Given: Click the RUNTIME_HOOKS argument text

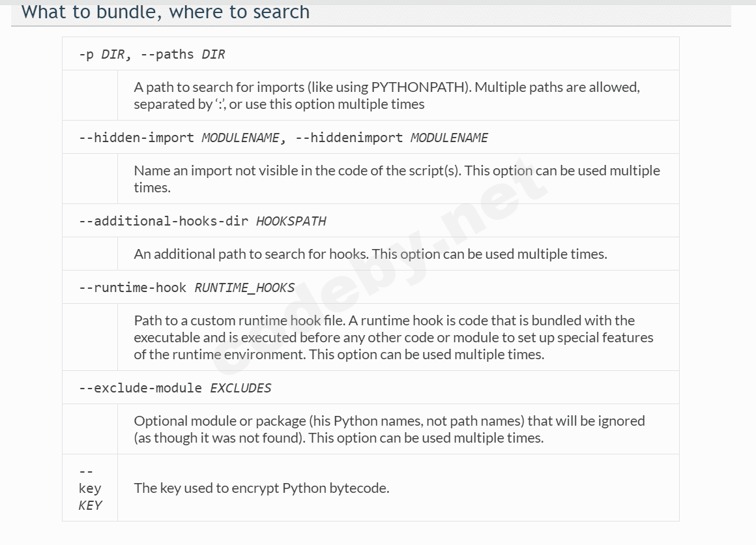Looking at the screenshot, I should click(x=244, y=287).
